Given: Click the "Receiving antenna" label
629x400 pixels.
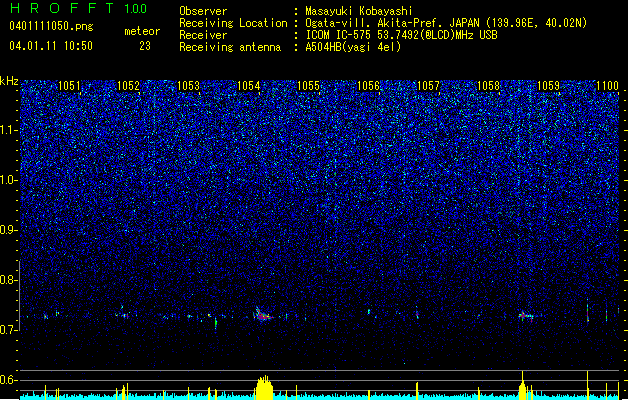Looking at the screenshot, I should click(x=230, y=47).
